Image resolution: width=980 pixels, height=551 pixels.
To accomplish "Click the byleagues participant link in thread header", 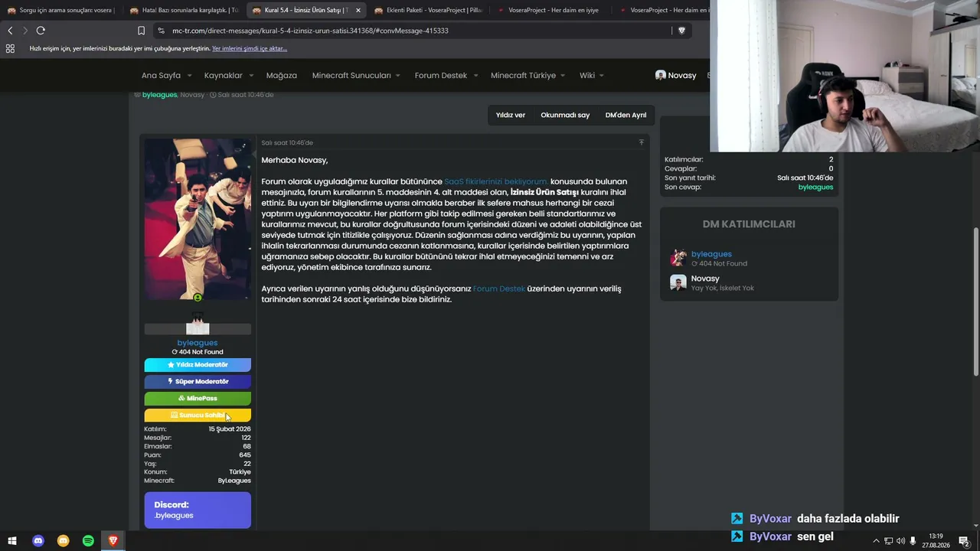I will tap(159, 95).
